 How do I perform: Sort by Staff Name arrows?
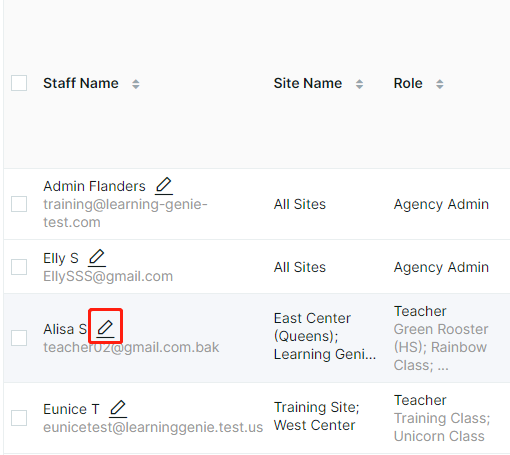click(x=136, y=84)
